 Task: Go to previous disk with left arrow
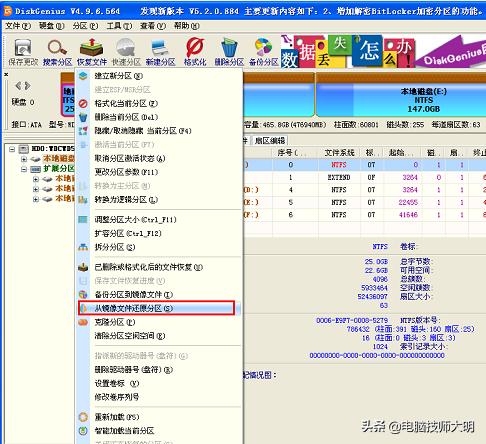pyautogui.click(x=18, y=86)
